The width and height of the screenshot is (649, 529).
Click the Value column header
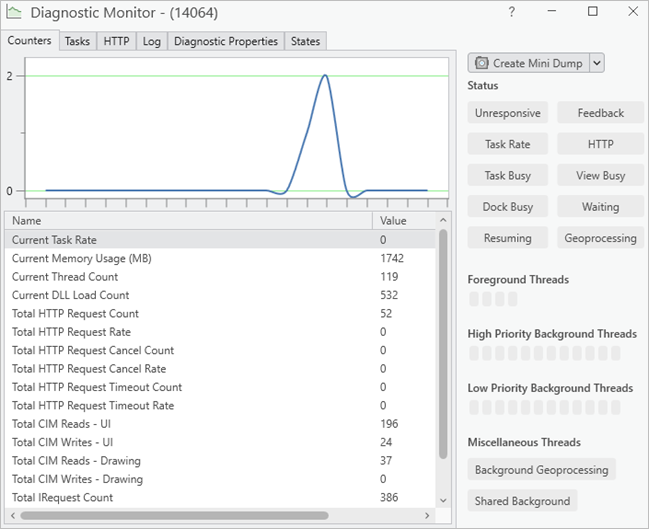[x=403, y=220]
